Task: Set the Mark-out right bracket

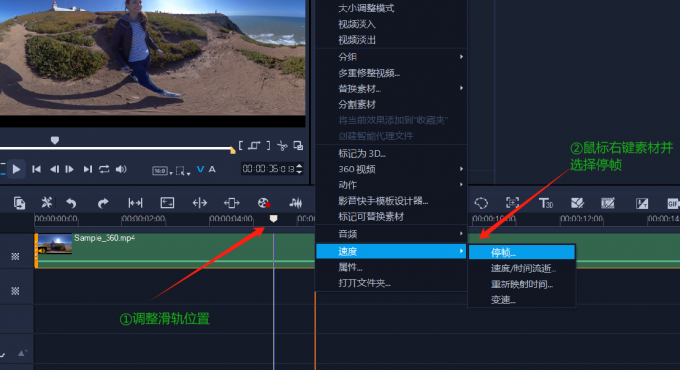Action: (268, 146)
